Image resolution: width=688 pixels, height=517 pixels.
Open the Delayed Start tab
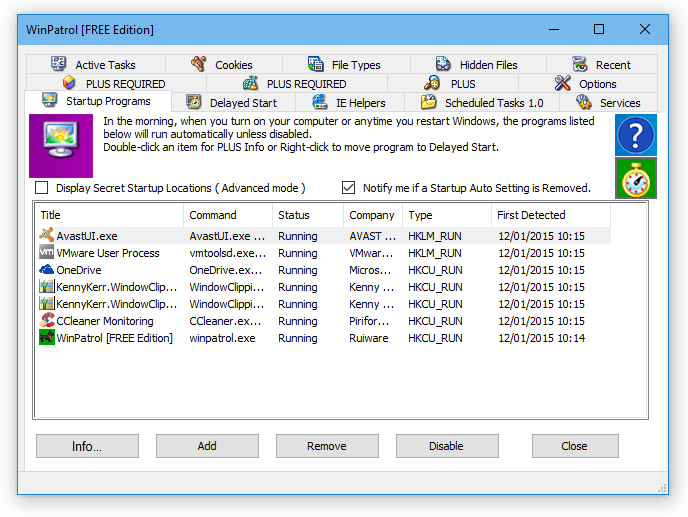click(x=233, y=103)
